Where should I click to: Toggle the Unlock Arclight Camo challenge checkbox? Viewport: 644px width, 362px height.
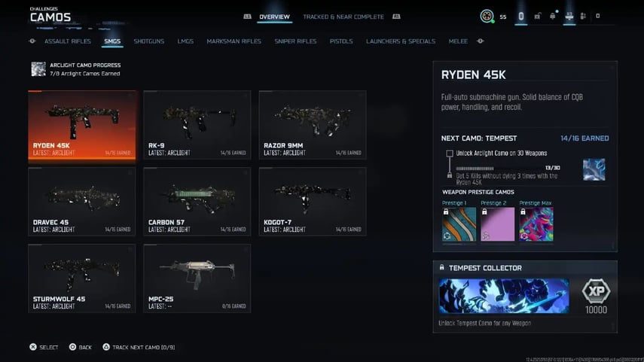[450, 154]
